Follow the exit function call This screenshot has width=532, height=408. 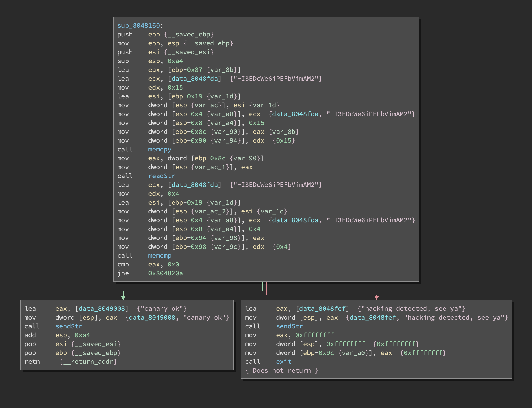coord(283,362)
